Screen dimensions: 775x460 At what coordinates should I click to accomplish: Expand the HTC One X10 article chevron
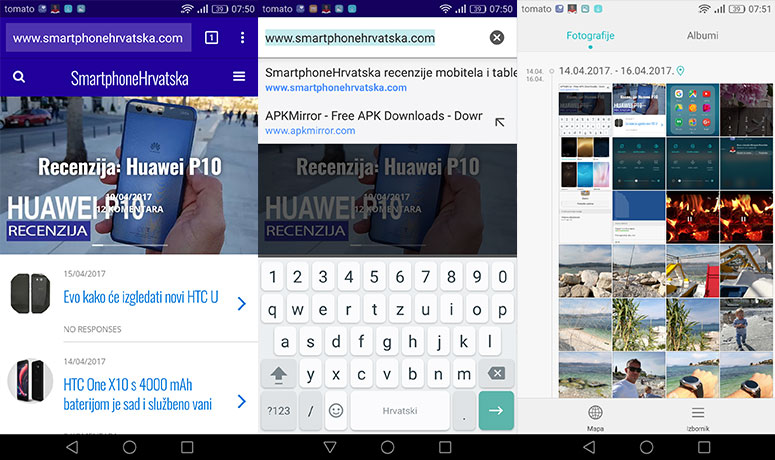click(241, 401)
